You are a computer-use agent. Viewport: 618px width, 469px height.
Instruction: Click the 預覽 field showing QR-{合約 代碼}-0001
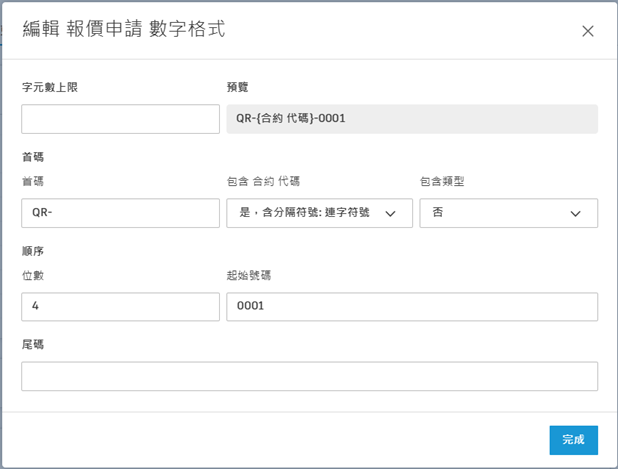[412, 119]
